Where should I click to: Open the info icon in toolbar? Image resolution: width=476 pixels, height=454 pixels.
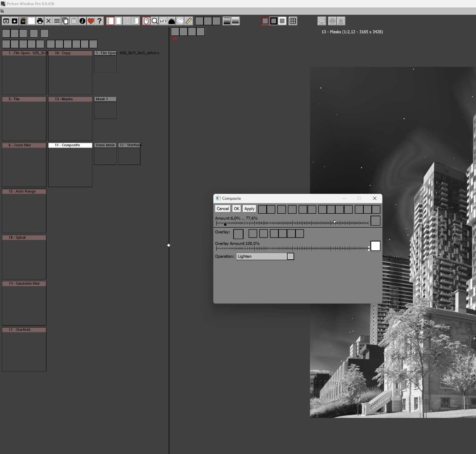83,21
